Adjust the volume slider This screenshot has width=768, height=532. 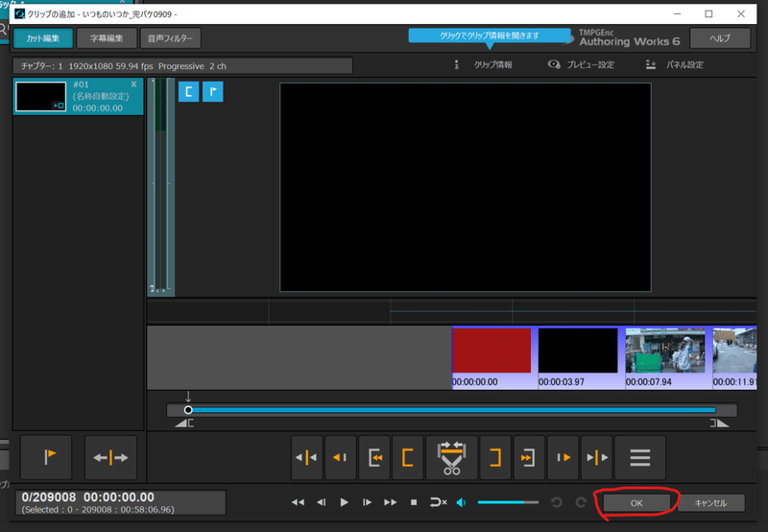click(x=508, y=502)
